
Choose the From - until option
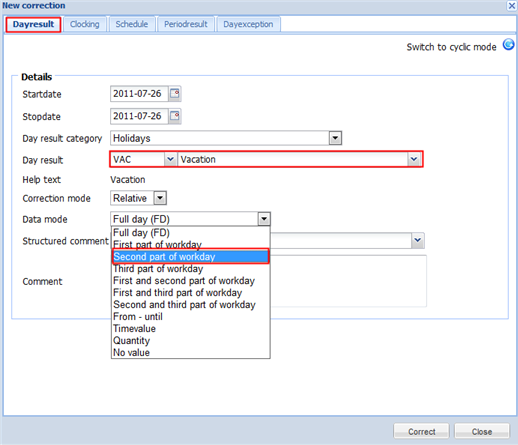point(190,316)
